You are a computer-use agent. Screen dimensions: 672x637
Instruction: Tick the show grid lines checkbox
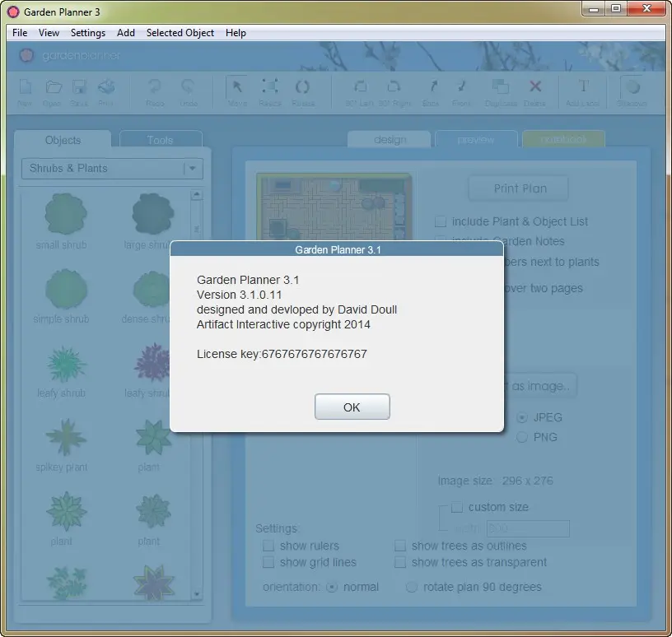tap(268, 562)
